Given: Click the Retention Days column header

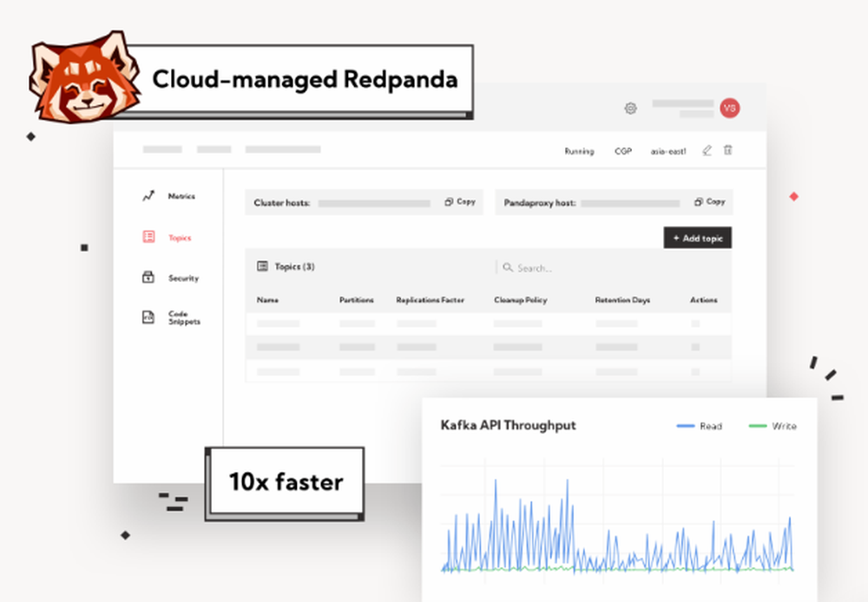Looking at the screenshot, I should pyautogui.click(x=622, y=300).
